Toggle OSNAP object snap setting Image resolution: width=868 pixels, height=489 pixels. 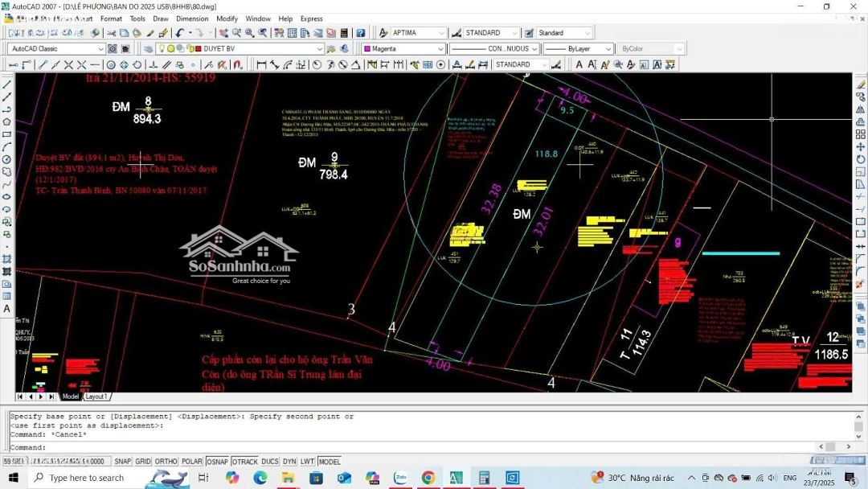(x=217, y=462)
